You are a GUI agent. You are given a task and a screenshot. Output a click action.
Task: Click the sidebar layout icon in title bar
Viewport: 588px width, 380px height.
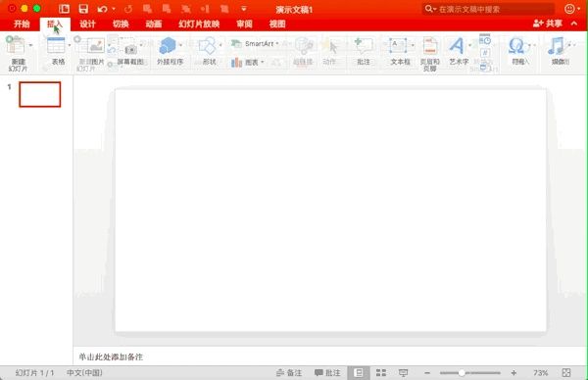click(x=64, y=9)
